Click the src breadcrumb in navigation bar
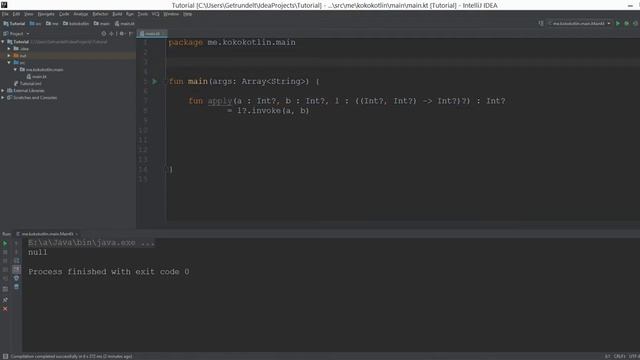 (36, 24)
